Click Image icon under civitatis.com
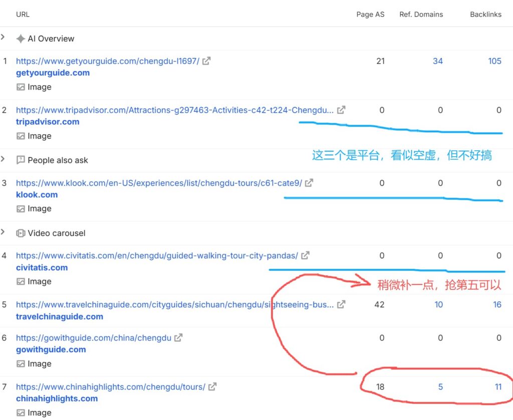The height and width of the screenshot is (420, 513). pyautogui.click(x=21, y=281)
